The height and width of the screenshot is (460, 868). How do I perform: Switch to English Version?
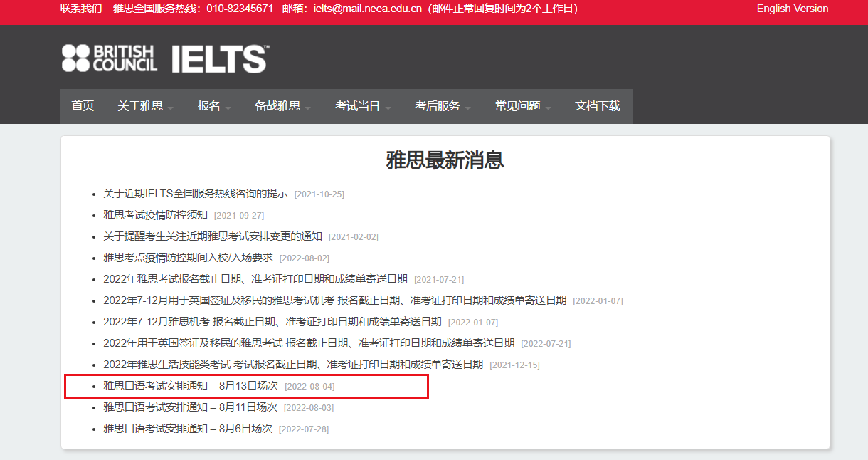click(792, 9)
